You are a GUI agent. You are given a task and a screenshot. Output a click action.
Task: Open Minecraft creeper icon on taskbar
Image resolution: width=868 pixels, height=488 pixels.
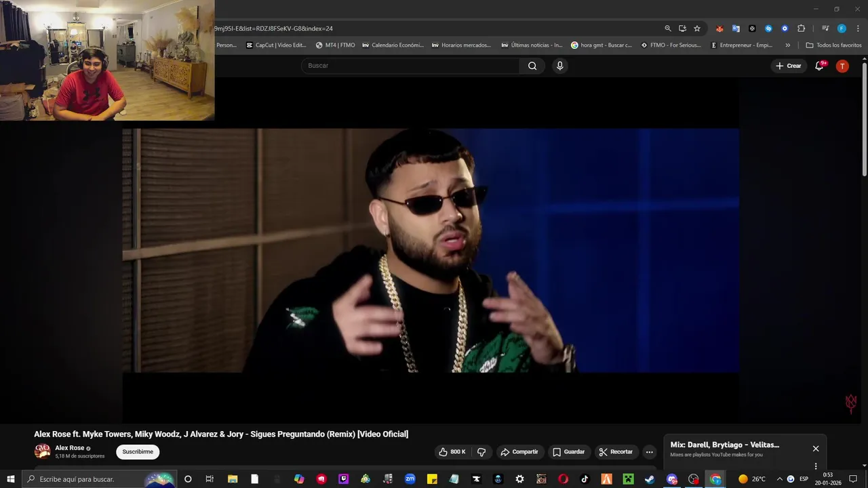[628, 479]
